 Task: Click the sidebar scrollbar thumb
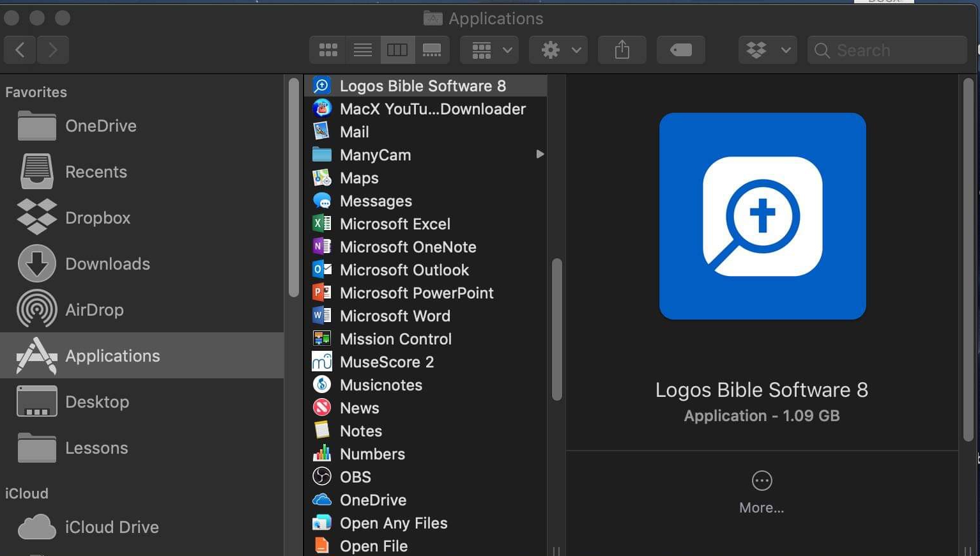294,187
